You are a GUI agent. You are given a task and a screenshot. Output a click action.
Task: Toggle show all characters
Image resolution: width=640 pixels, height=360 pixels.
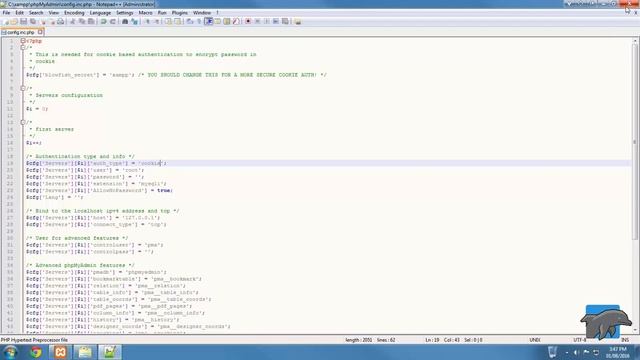[x=199, y=21]
